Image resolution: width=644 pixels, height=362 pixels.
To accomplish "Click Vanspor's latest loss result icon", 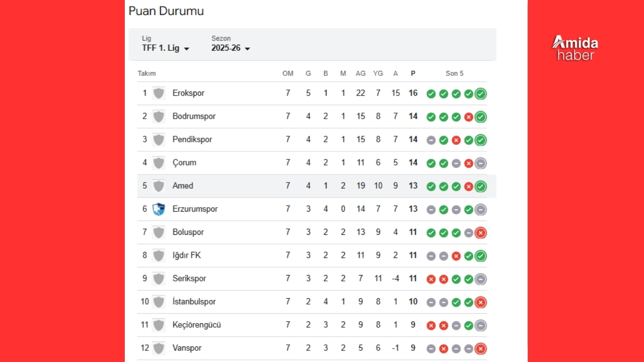I will (x=481, y=348).
